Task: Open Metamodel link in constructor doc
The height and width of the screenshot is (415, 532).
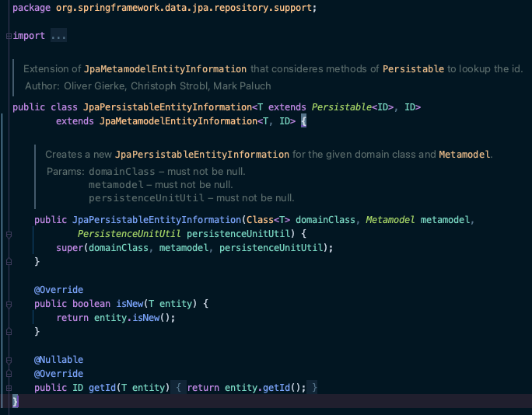Action: coord(464,155)
